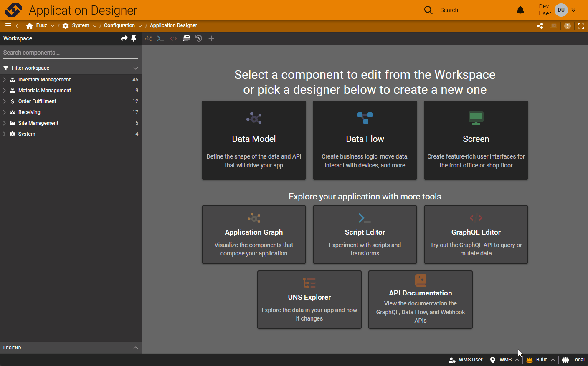The width and height of the screenshot is (588, 366).
Task: Open the help question mark icon
Action: tap(567, 26)
